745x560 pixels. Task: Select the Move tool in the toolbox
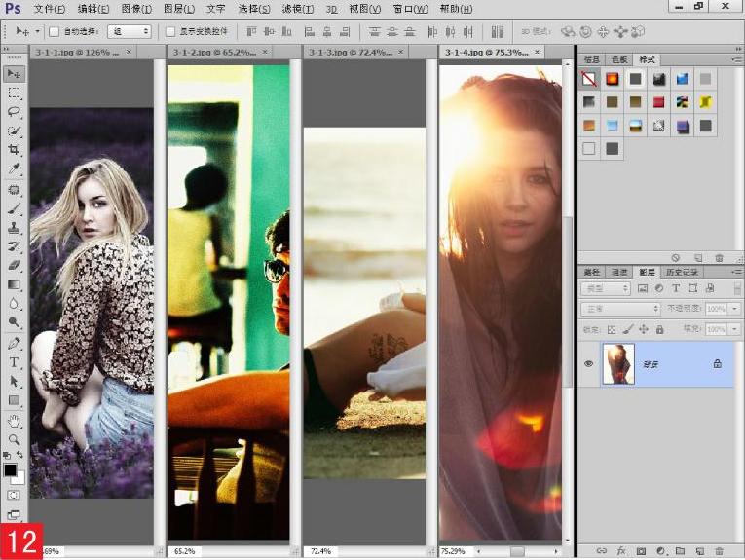pyautogui.click(x=14, y=74)
